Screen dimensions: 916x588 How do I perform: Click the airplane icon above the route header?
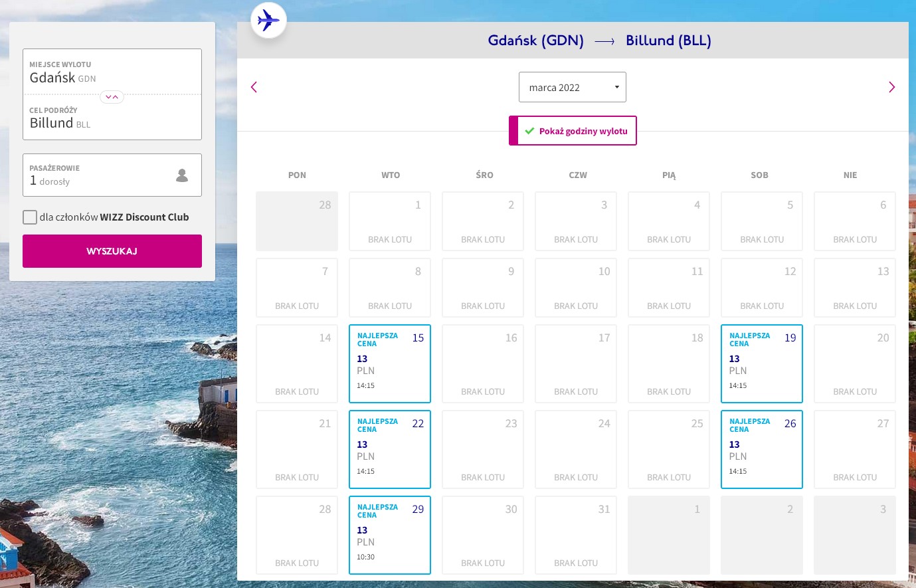pyautogui.click(x=268, y=20)
